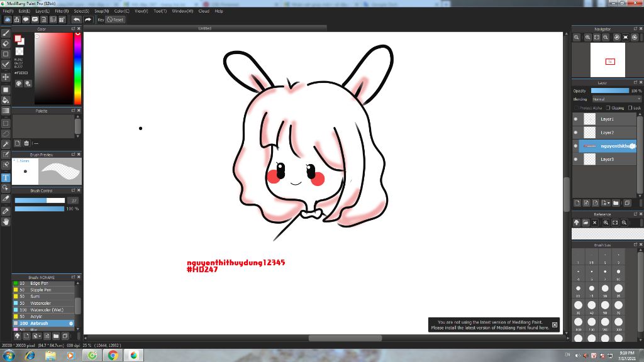644x362 pixels.
Task: Open reference image folder icon
Action: (x=586, y=222)
